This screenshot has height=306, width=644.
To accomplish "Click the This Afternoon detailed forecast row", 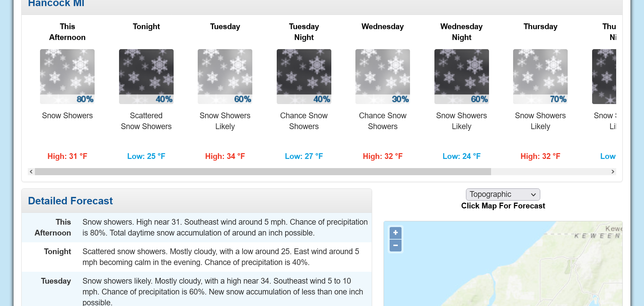I will coord(197,227).
